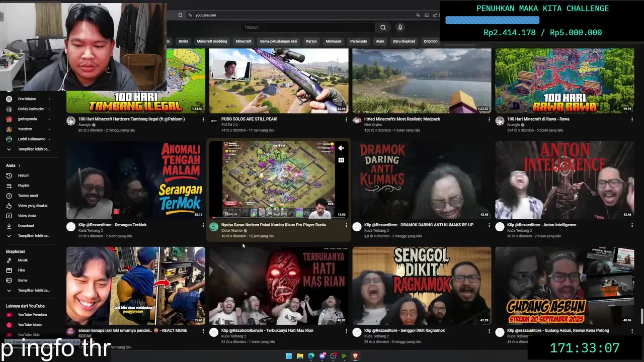Open laki laki pendek React Meme thumbnail

pos(136,286)
